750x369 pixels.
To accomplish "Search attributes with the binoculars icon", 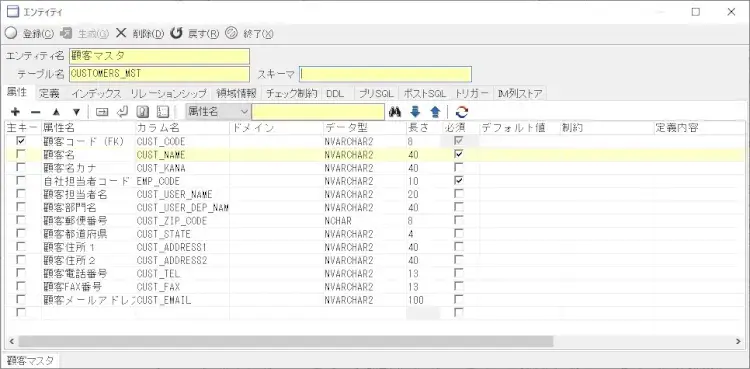I will click(395, 112).
